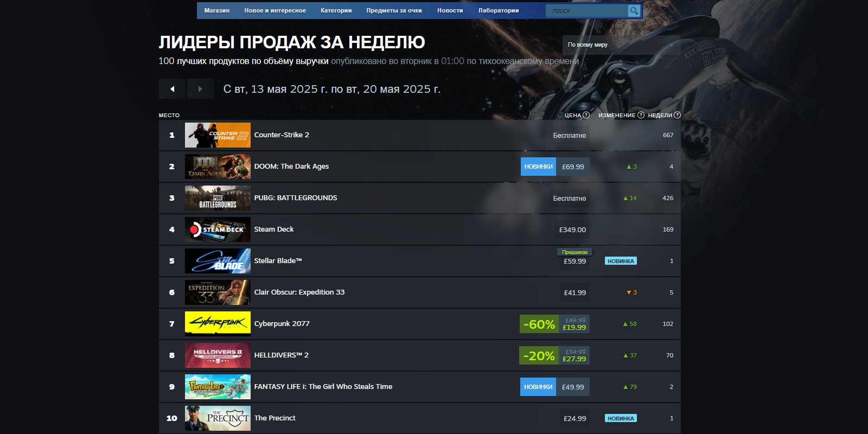Click the Counter-Strike 2 title
This screenshot has height=434, width=868.
(282, 135)
